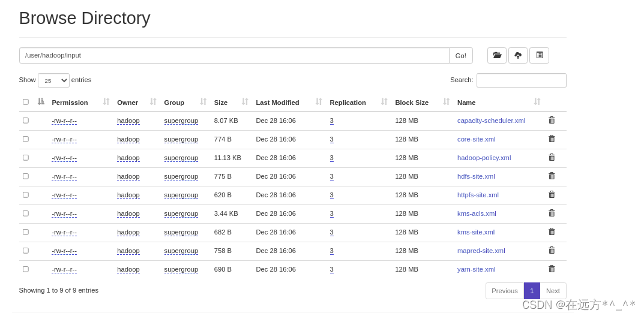Image resolution: width=644 pixels, height=316 pixels.
Task: Open the kms-site.xml file link
Action: [x=476, y=232]
